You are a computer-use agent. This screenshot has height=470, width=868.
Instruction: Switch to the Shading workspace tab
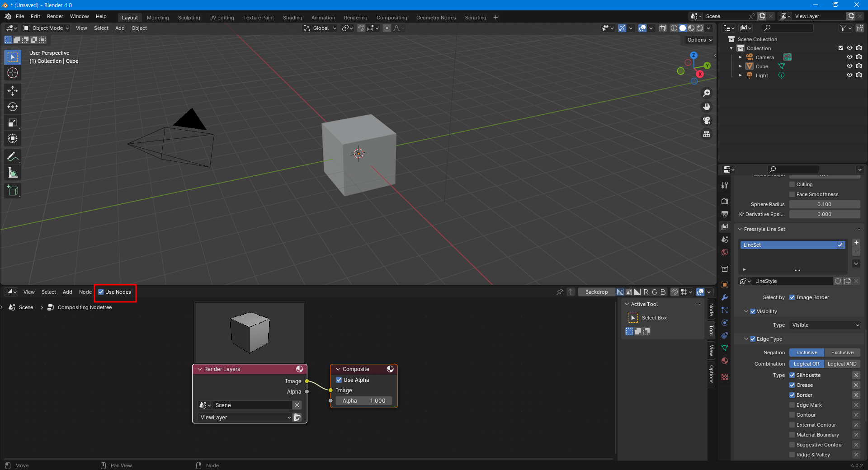[292, 18]
